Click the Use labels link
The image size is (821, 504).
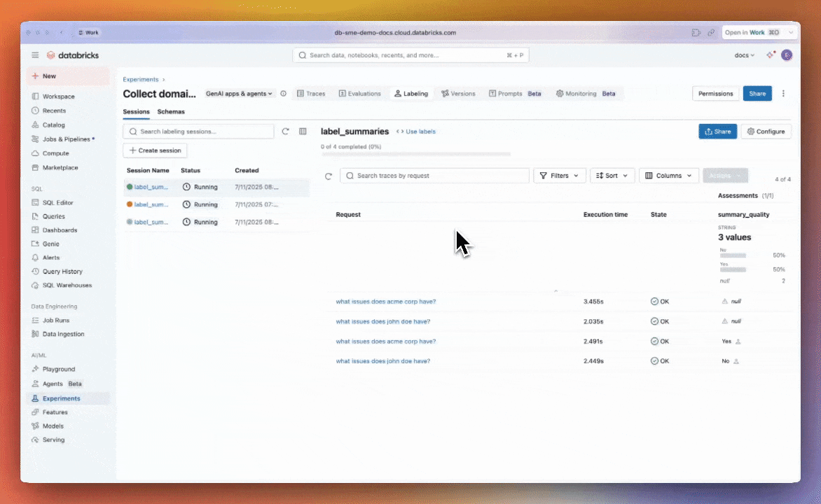point(415,132)
